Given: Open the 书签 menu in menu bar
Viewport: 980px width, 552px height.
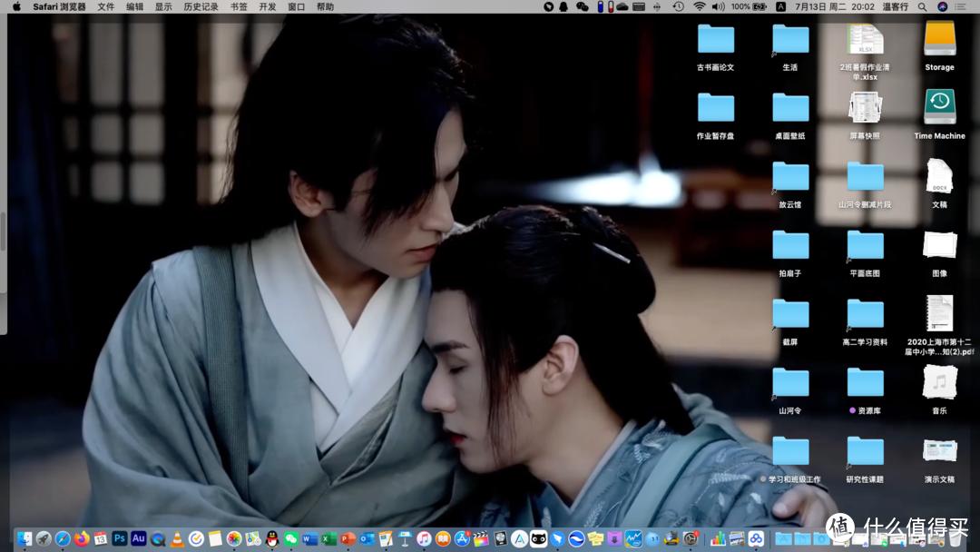Looking at the screenshot, I should tap(239, 6).
